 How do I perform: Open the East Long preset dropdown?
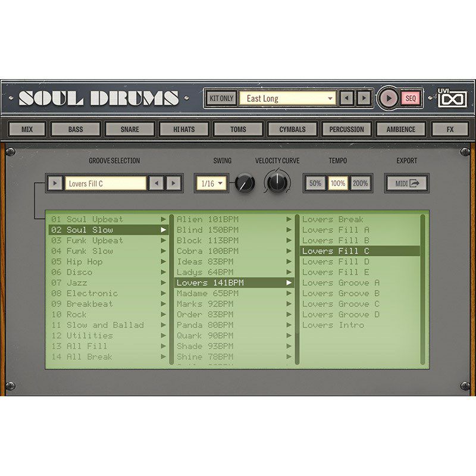tap(288, 98)
